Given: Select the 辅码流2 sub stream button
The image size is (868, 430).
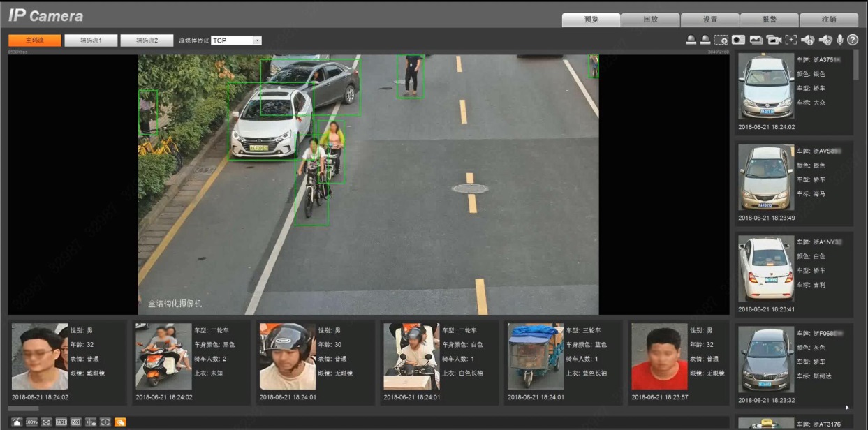Looking at the screenshot, I should pyautogui.click(x=147, y=40).
